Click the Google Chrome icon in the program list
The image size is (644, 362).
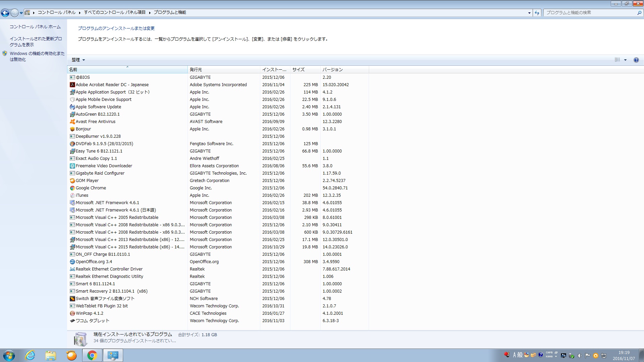72,188
